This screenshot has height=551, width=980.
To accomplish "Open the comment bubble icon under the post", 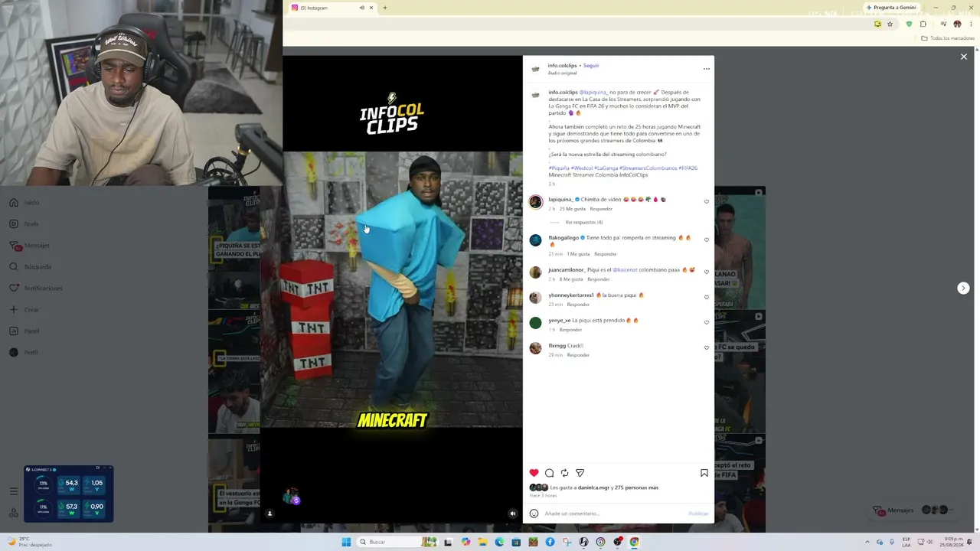I will (x=549, y=473).
